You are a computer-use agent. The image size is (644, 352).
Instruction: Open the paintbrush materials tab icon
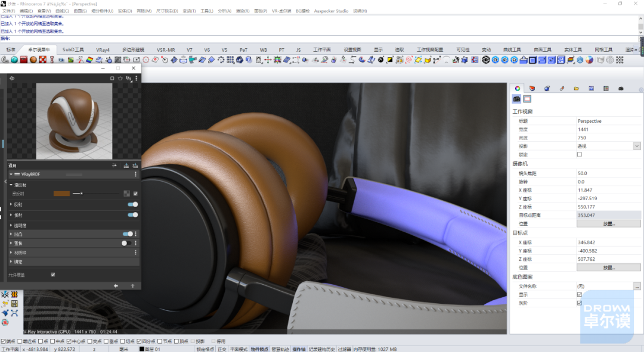pos(562,88)
